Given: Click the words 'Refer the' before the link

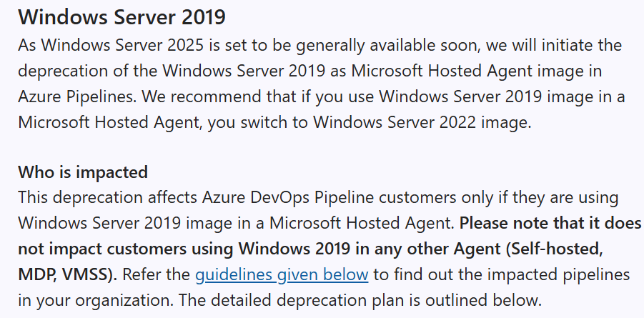Looking at the screenshot, I should (156, 274).
